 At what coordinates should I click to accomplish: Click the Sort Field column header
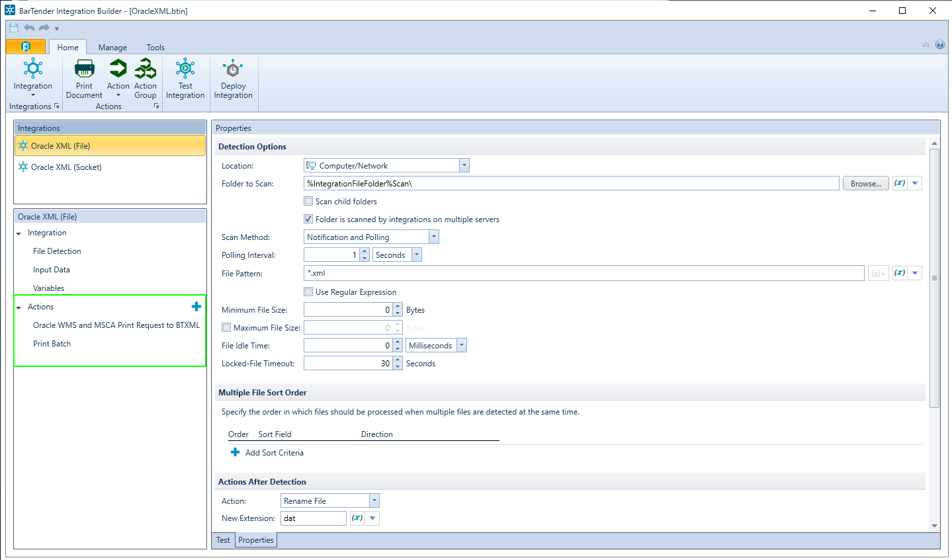click(x=275, y=434)
